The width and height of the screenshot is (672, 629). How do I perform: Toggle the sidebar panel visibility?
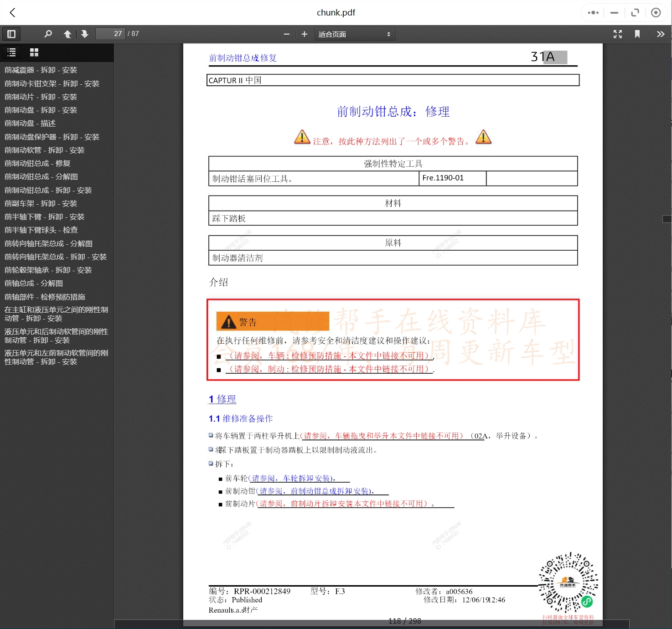pyautogui.click(x=11, y=34)
